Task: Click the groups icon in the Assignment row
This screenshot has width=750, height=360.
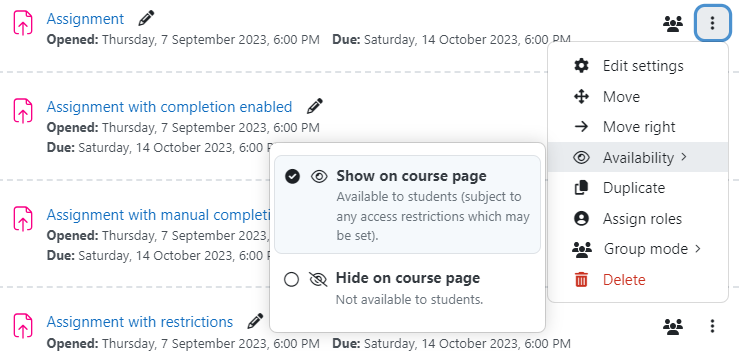Action: point(673,23)
